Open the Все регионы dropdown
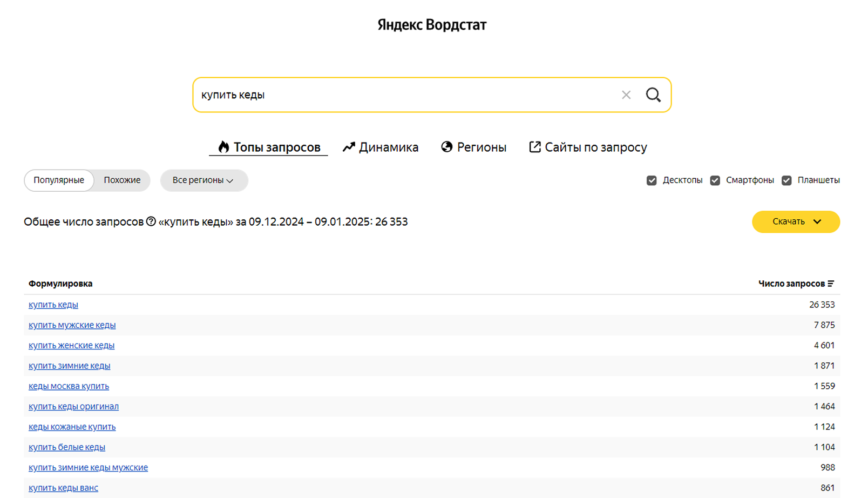 [x=204, y=180]
